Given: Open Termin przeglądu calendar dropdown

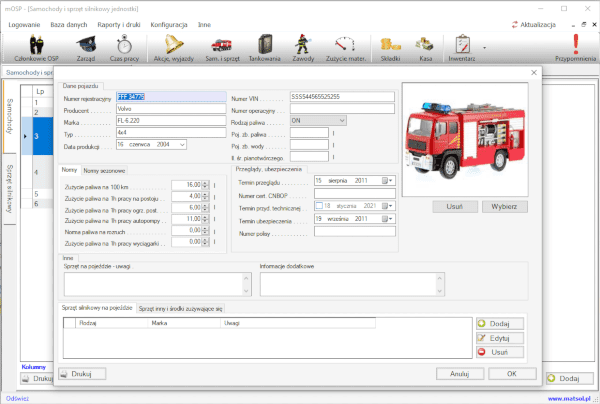Looking at the screenshot, I should click(x=388, y=181).
